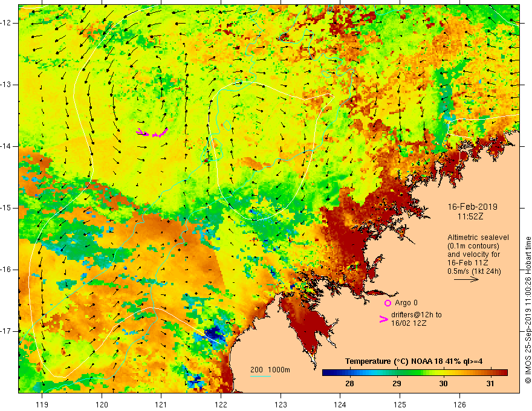The height and width of the screenshot is (411, 532).
Task: Click the latitude axis label -12
Action: tap(6, 23)
